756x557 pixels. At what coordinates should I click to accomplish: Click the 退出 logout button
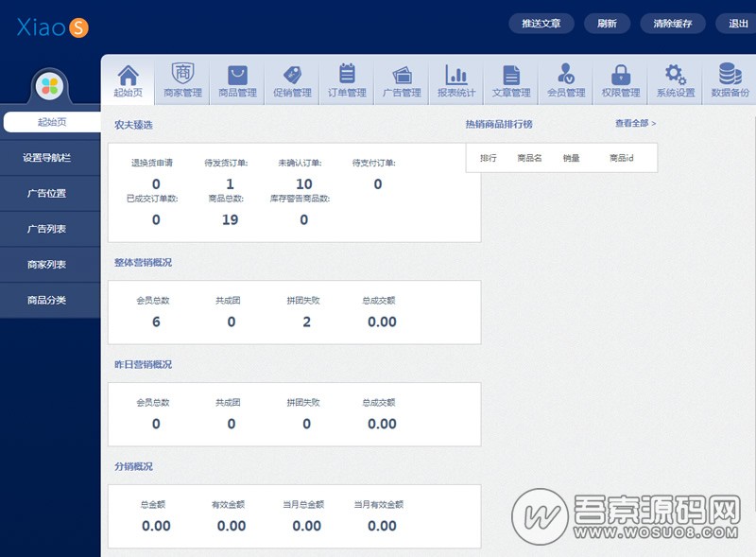point(738,24)
